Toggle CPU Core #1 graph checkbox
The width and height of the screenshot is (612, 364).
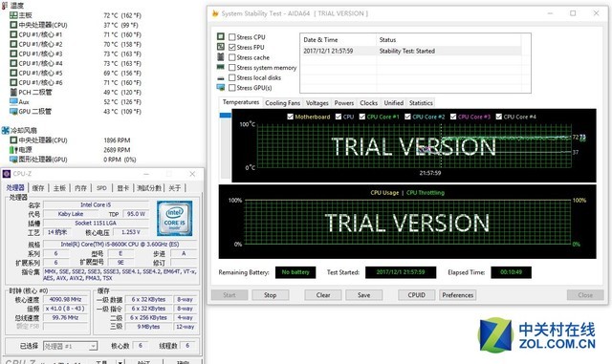362,117
